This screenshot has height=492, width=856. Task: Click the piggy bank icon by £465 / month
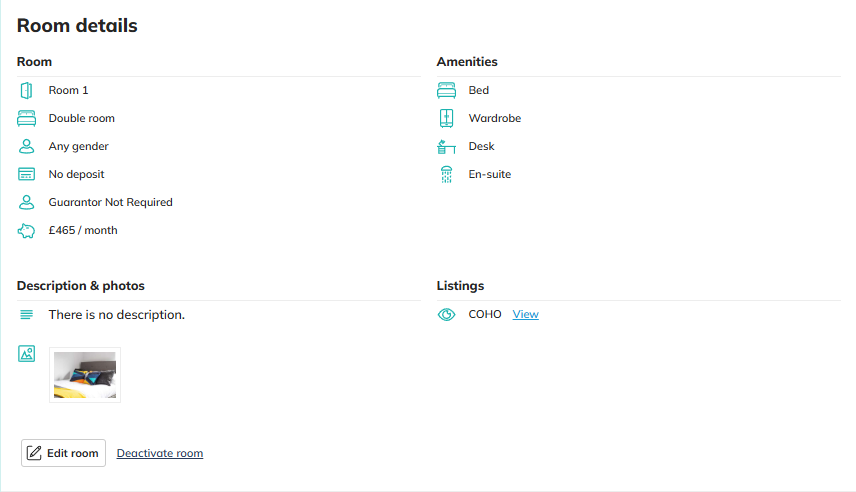point(26,230)
